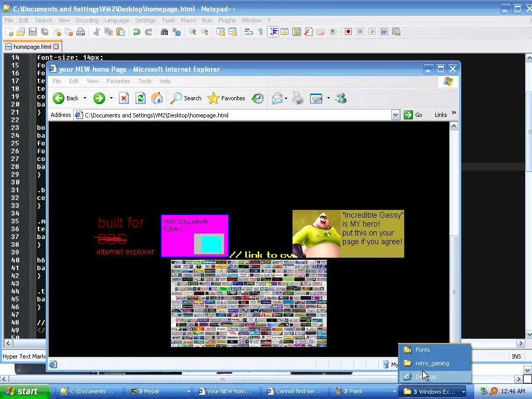Select Fonts in the taskbar group popup
Screen dimensions: 532x399
(x=435, y=350)
